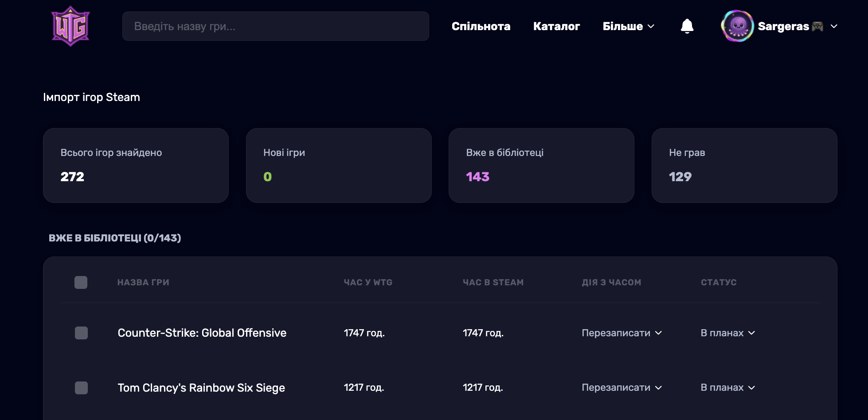Screen dimensions: 868x420
Task: Click the Sargeras profile avatar
Action: (x=737, y=26)
